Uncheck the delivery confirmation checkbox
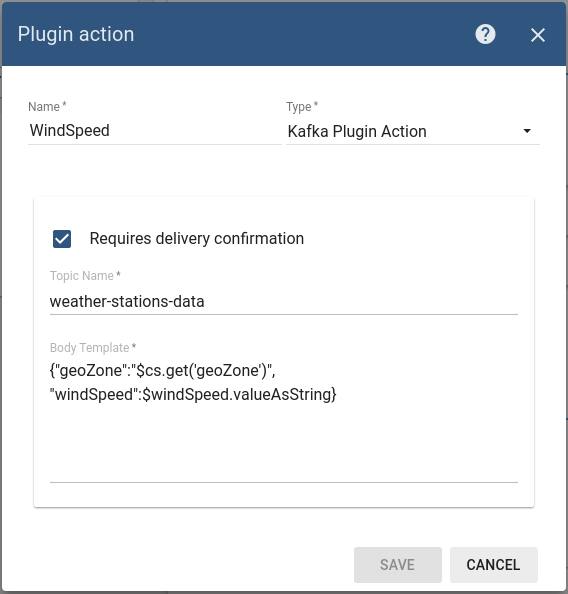568x594 pixels. pos(62,239)
